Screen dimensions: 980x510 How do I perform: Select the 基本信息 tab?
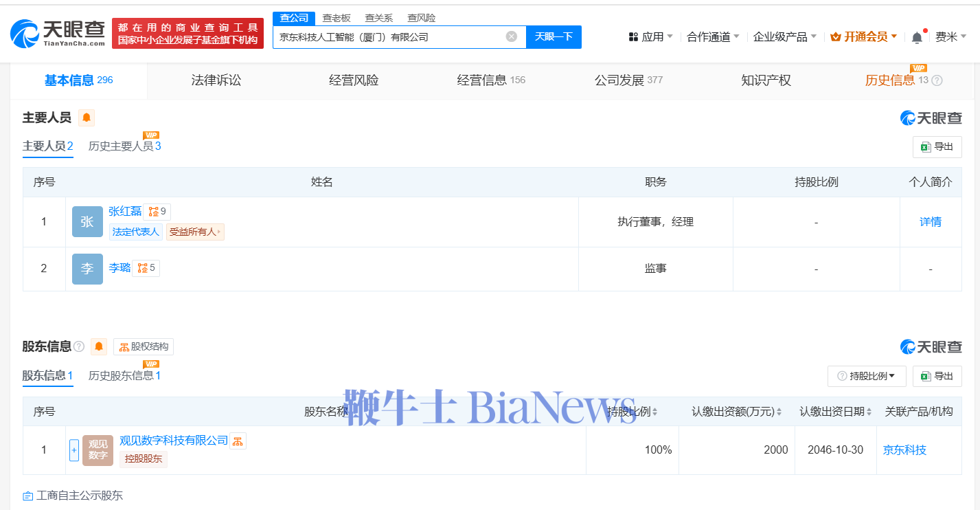pyautogui.click(x=78, y=80)
